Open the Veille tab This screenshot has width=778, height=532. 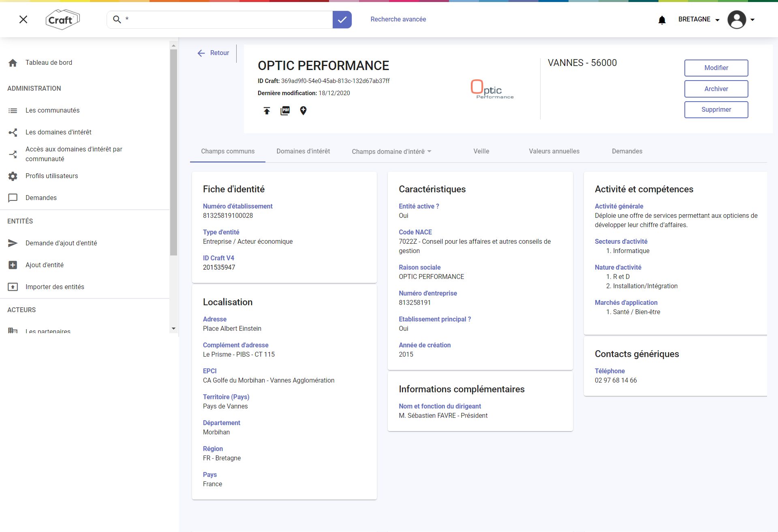click(x=481, y=151)
